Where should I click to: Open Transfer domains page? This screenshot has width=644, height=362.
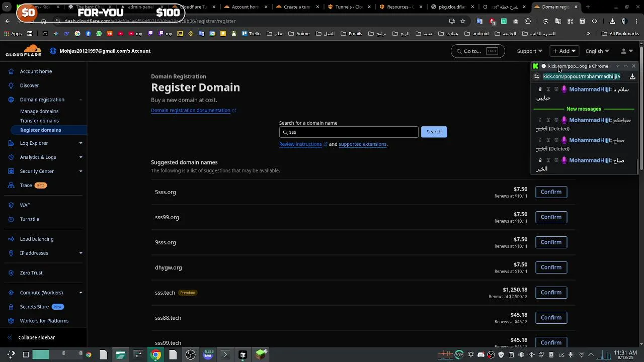tap(39, 121)
